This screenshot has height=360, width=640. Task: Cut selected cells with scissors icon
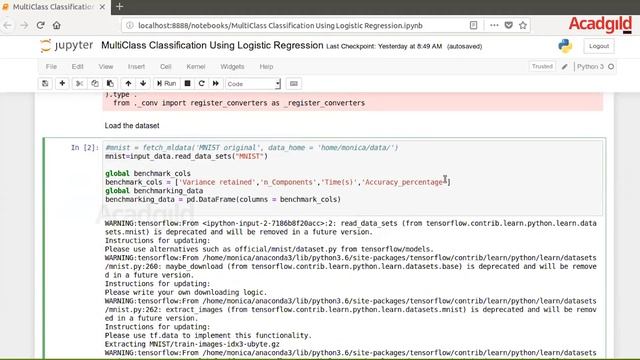coord(79,84)
